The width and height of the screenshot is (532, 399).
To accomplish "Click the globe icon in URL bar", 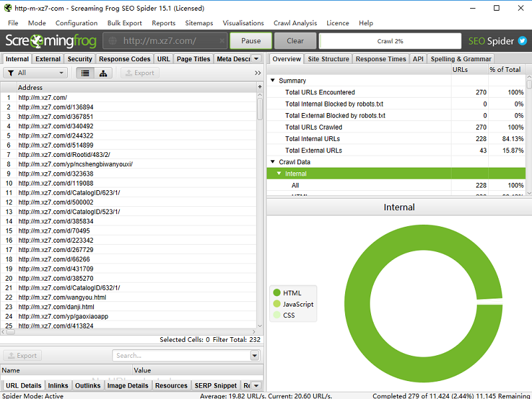I will tap(112, 41).
